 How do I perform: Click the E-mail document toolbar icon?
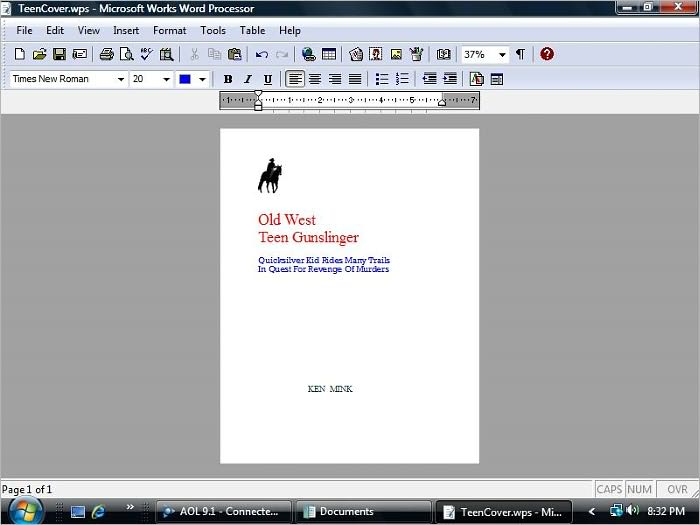point(79,54)
